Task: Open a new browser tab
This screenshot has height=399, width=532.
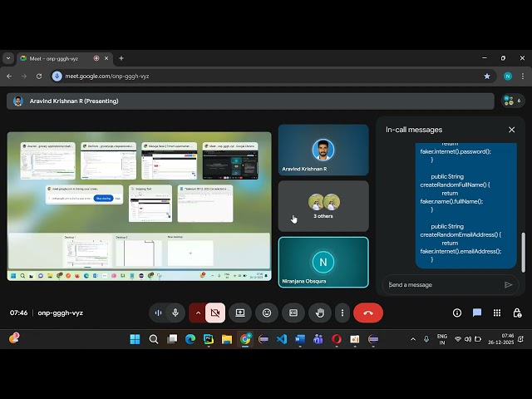Action: click(121, 58)
